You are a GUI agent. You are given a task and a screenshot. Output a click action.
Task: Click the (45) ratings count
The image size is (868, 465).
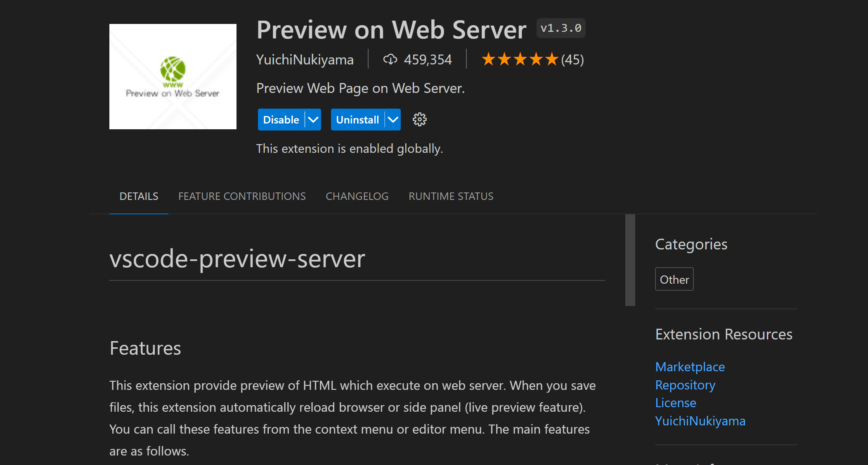click(572, 59)
